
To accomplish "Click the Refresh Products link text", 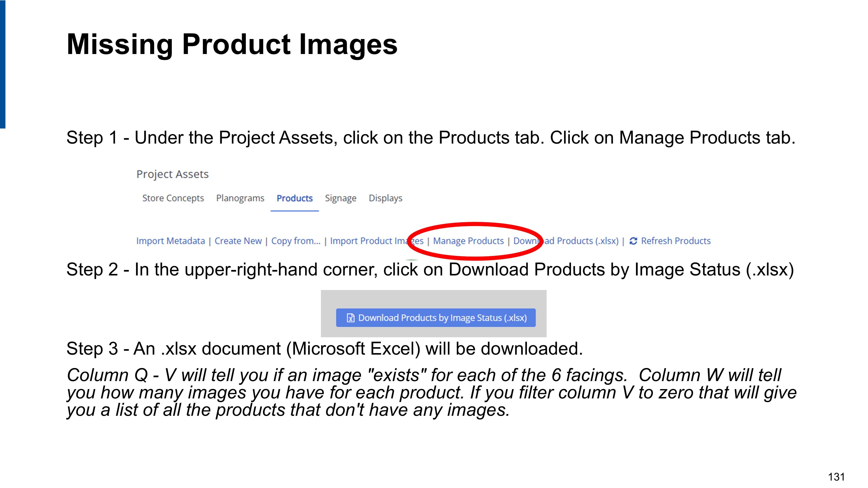I will pyautogui.click(x=676, y=241).
